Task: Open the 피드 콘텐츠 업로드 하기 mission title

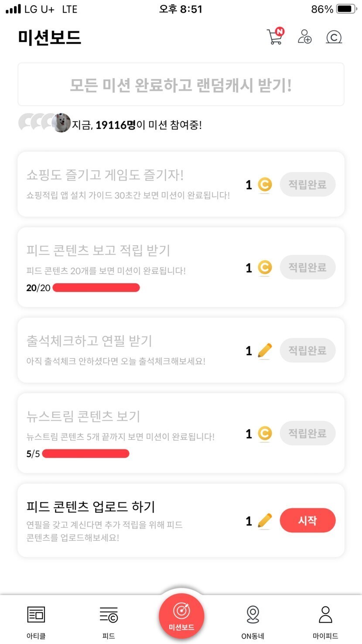Action: [x=91, y=507]
